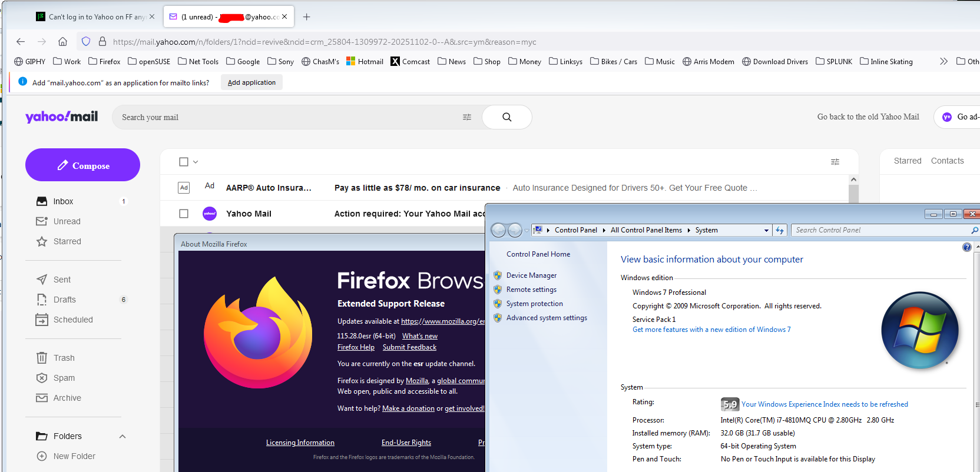Open Firefox home page icon
This screenshot has height=472, width=980.
(62, 42)
